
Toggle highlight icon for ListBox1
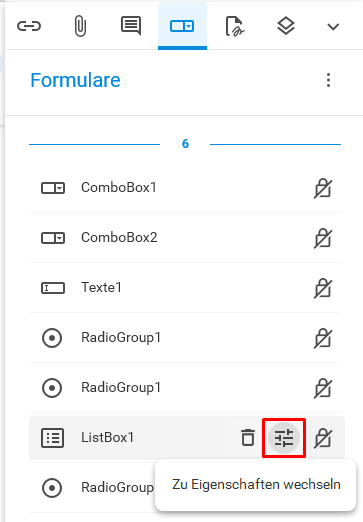coord(323,438)
